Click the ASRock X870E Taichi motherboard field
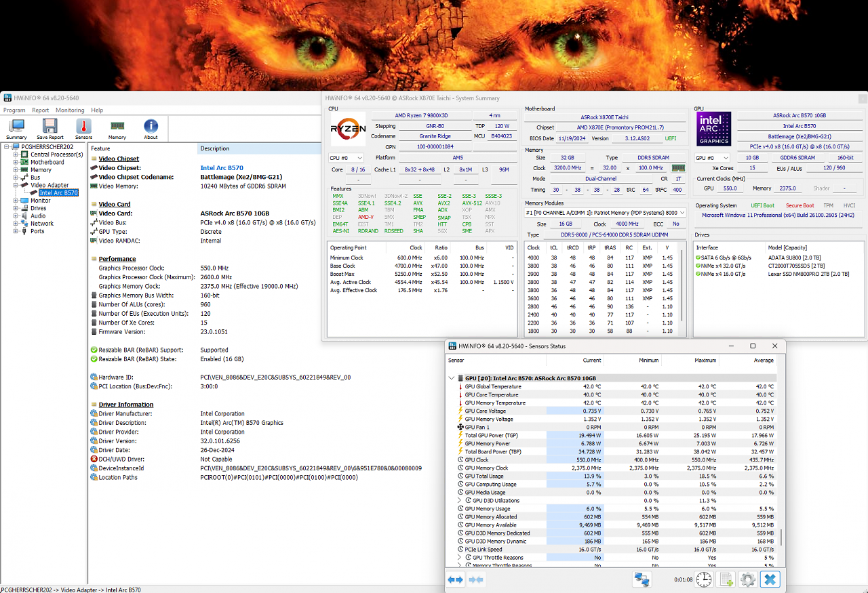The height and width of the screenshot is (593, 868). click(604, 117)
